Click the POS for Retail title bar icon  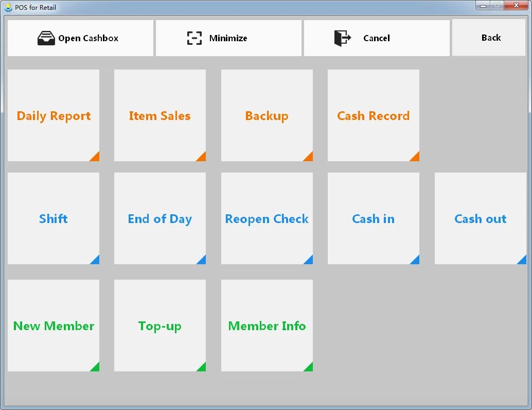coord(8,7)
